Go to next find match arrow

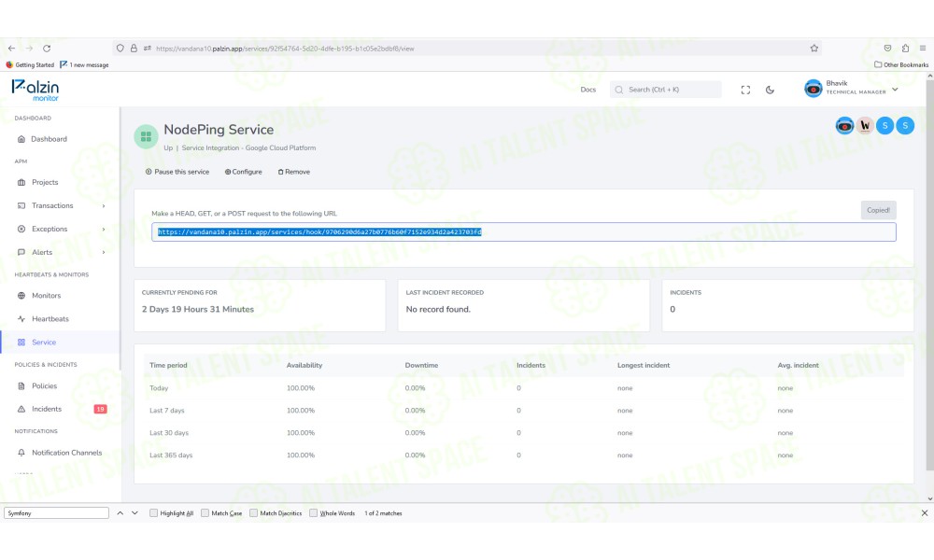[134, 513]
